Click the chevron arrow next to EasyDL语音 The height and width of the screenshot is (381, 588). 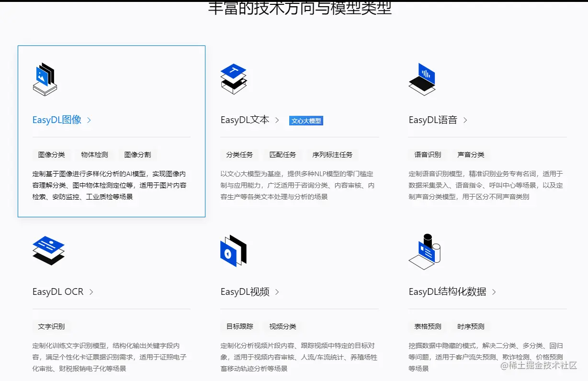pyautogui.click(x=465, y=120)
